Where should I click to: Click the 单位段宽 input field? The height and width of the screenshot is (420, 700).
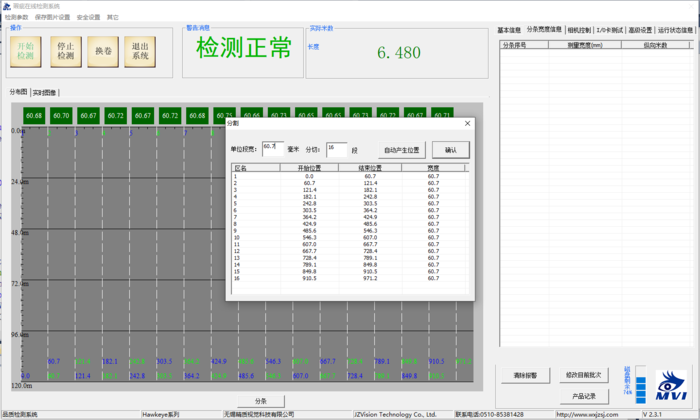[x=272, y=148]
